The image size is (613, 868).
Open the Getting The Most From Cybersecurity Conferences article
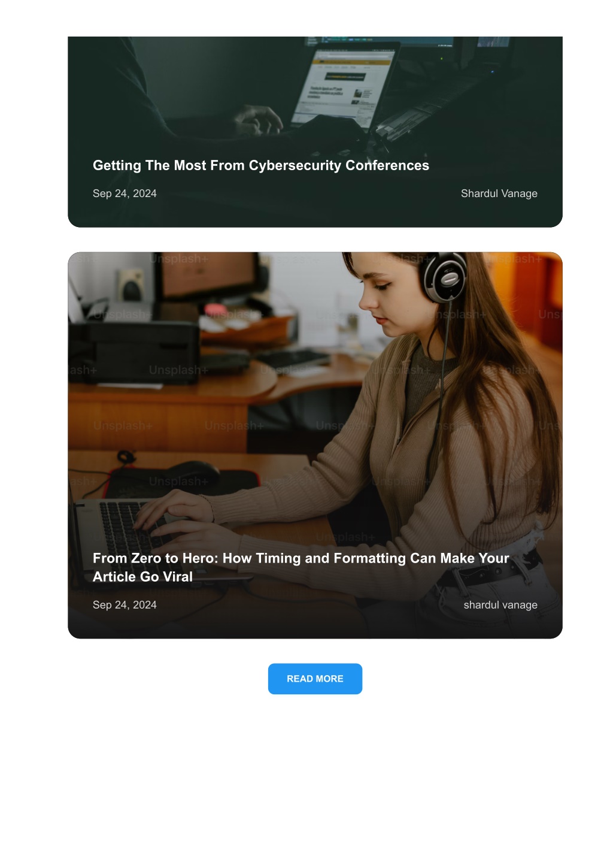point(261,165)
